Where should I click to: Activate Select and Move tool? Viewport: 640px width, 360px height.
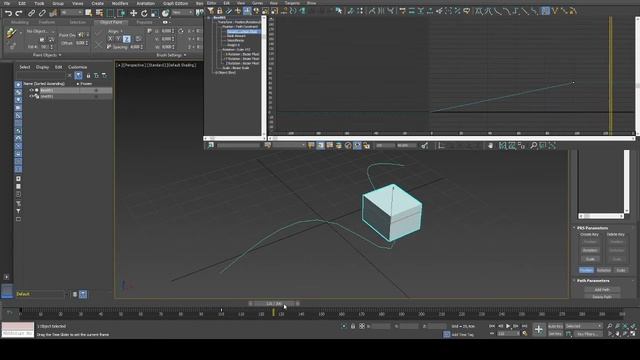tap(133, 13)
